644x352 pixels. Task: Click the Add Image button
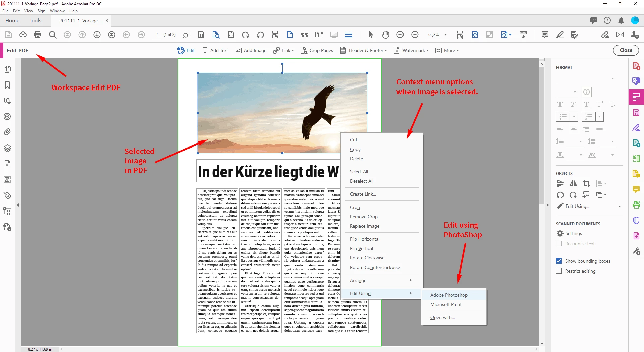pos(251,50)
